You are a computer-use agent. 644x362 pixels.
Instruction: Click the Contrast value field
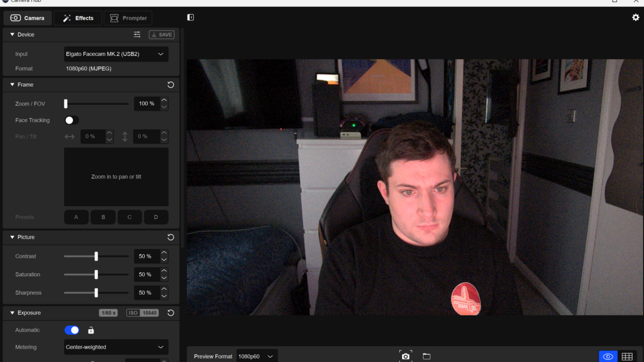click(x=147, y=256)
